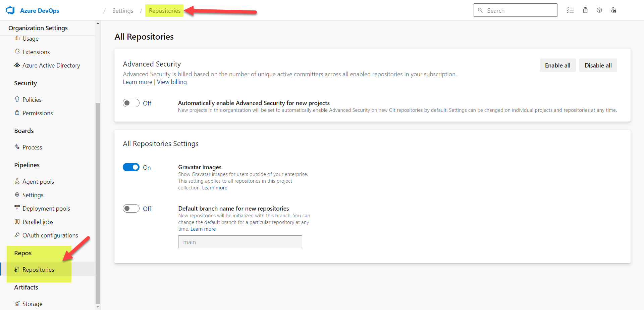Image resolution: width=644 pixels, height=310 pixels.
Task: Click the Agent pools icon
Action: (17, 181)
